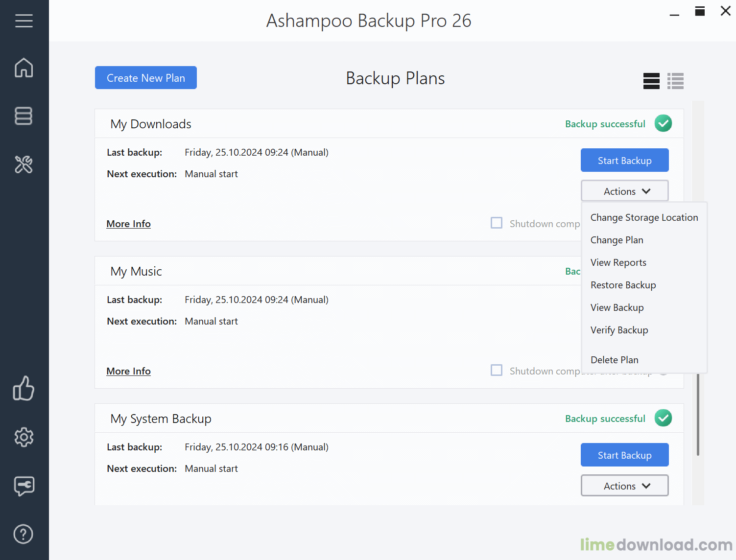Open the hamburger menu in sidebar
Viewport: 736px width, 560px height.
pos(24,21)
